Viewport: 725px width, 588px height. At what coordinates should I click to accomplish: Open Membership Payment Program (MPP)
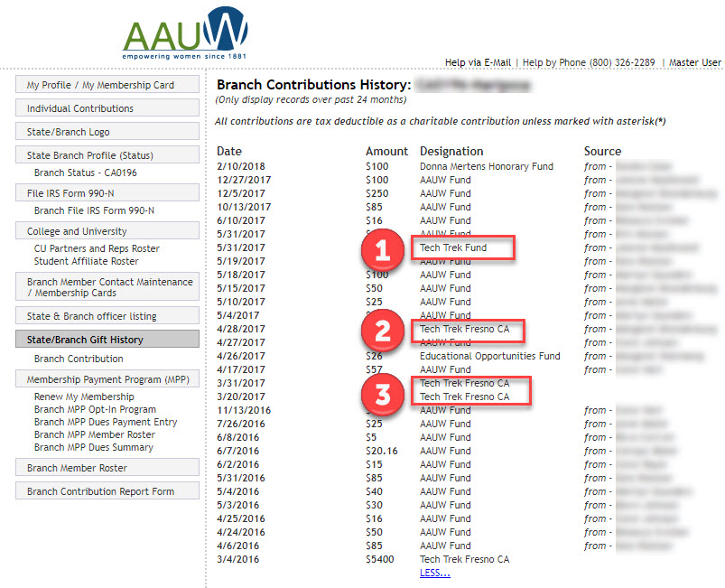point(107,378)
